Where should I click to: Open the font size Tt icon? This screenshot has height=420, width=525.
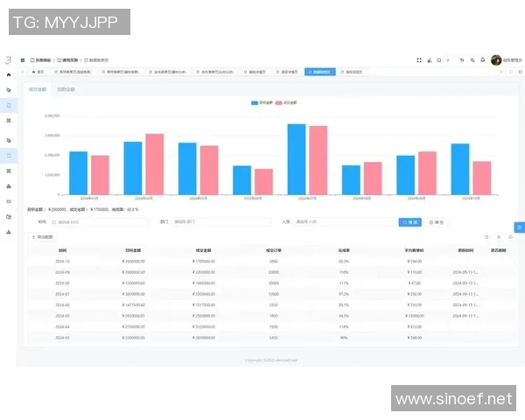(462, 60)
